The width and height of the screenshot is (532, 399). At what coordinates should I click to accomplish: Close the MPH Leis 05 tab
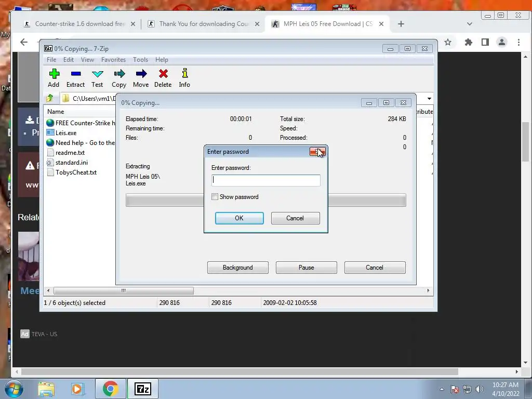[x=381, y=24]
